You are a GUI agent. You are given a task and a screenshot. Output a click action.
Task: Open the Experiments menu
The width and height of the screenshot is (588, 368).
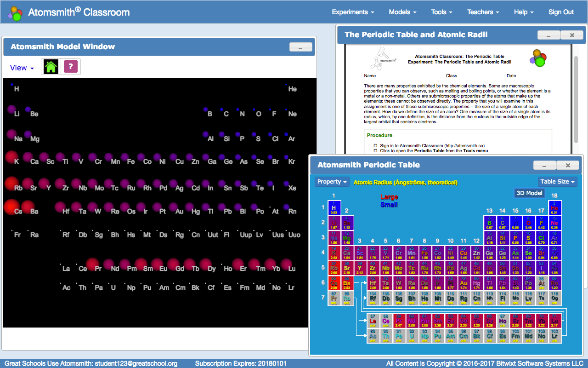(x=353, y=12)
